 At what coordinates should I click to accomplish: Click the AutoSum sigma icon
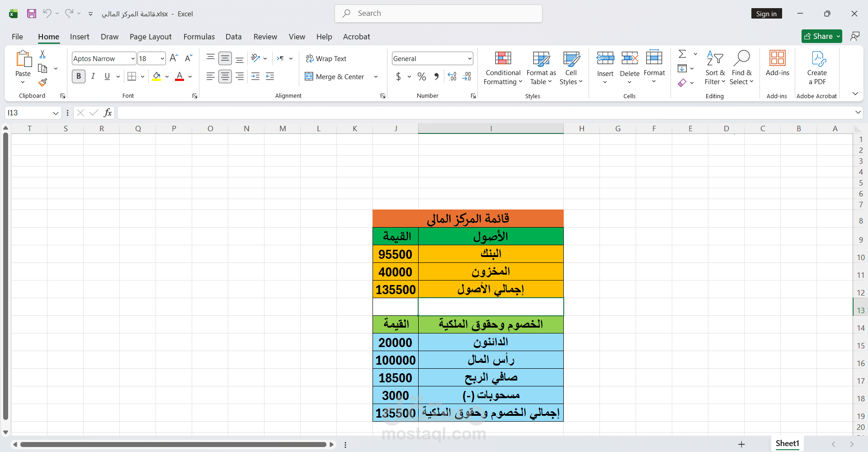682,54
